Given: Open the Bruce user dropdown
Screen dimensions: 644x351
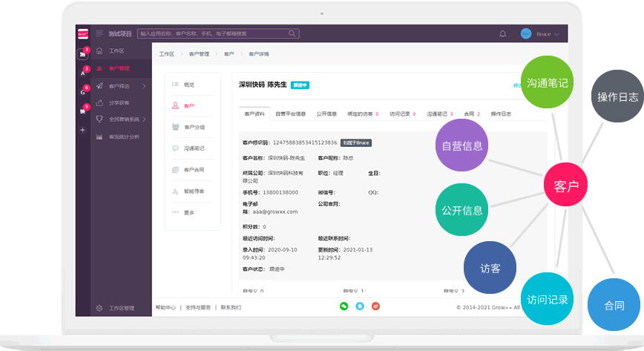Looking at the screenshot, I should pyautogui.click(x=541, y=34).
